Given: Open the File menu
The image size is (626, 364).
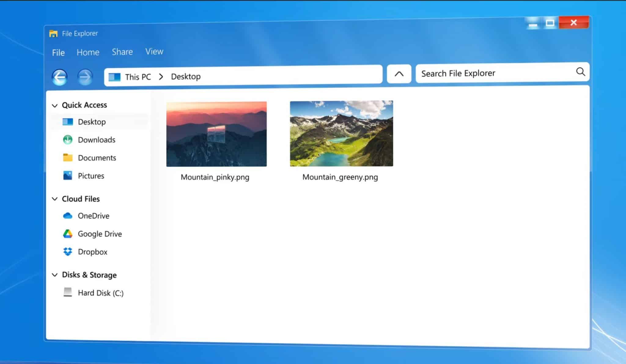Looking at the screenshot, I should click(x=58, y=53).
